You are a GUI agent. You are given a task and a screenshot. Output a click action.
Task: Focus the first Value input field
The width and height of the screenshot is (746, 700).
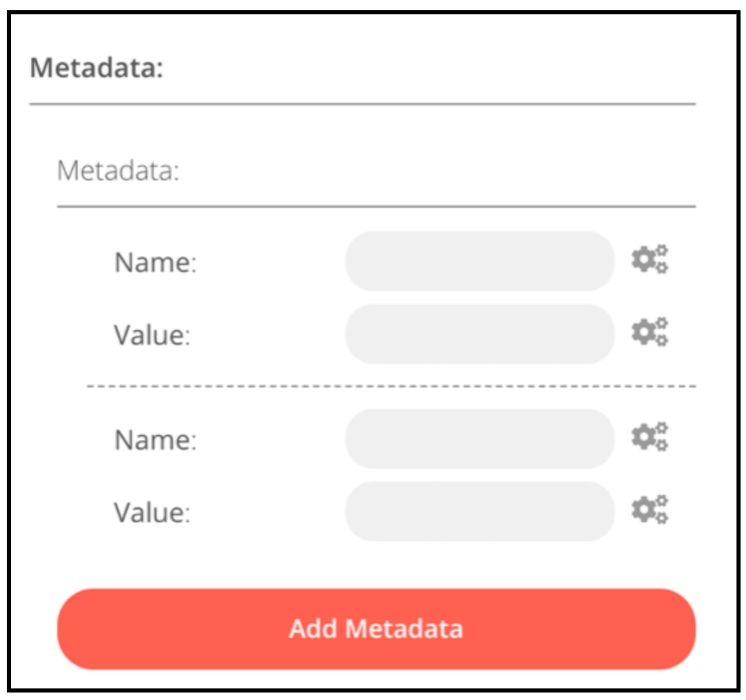[x=479, y=334]
